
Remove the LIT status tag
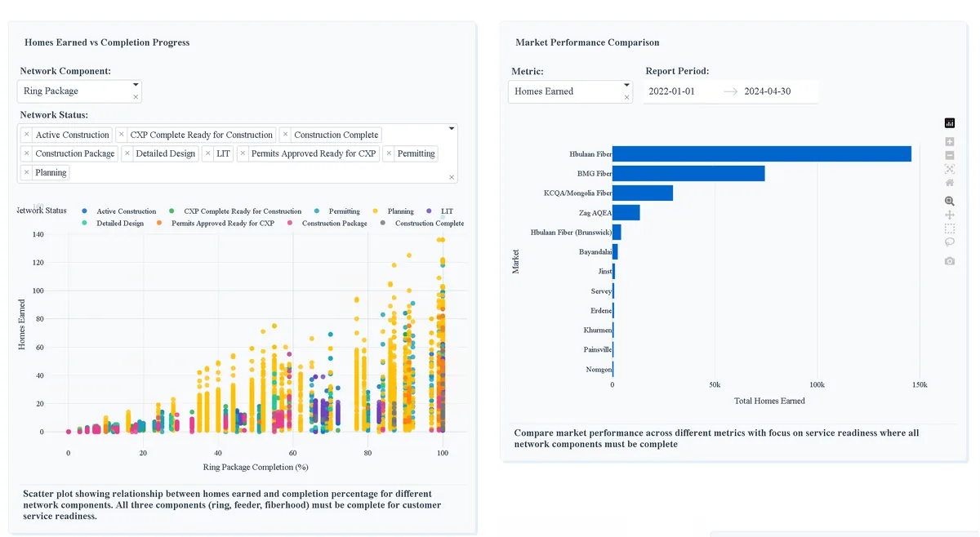click(x=208, y=153)
